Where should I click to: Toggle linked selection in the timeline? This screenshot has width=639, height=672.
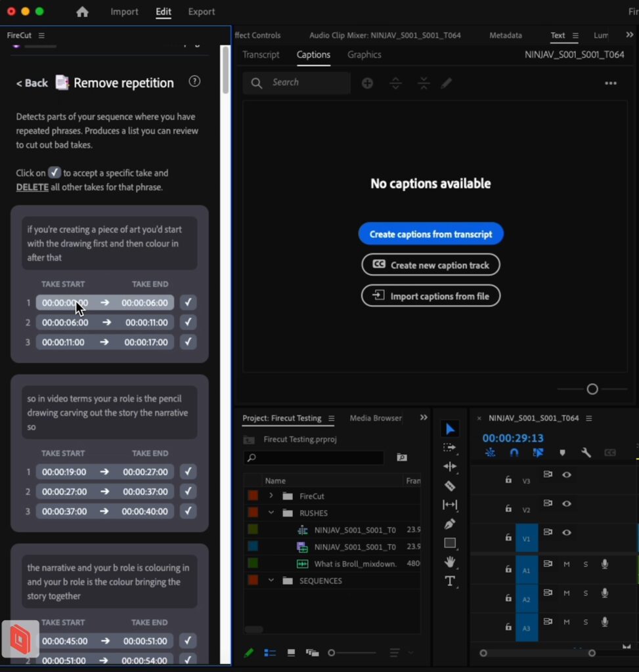click(490, 452)
